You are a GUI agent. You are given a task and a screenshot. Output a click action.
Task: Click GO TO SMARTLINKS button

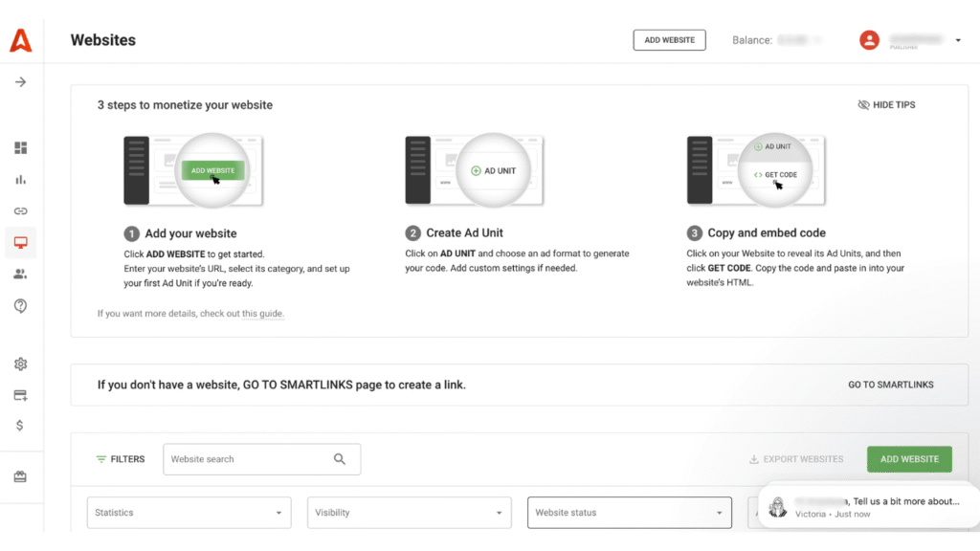click(891, 385)
